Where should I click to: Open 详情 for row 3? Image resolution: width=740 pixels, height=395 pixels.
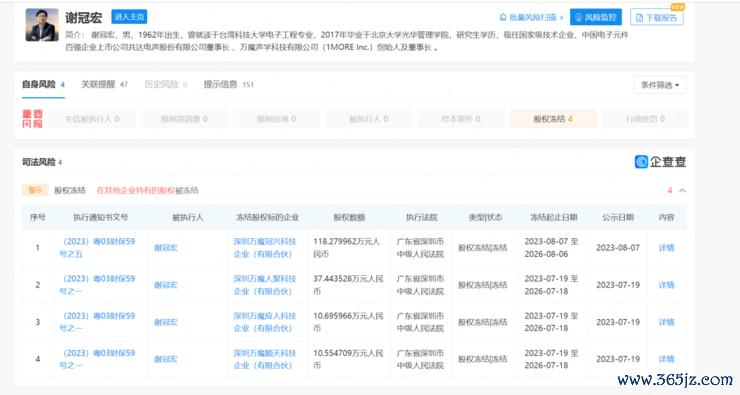click(666, 322)
